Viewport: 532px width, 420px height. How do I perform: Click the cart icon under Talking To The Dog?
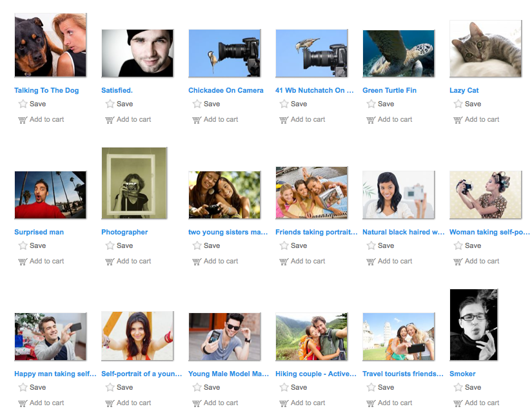23,120
